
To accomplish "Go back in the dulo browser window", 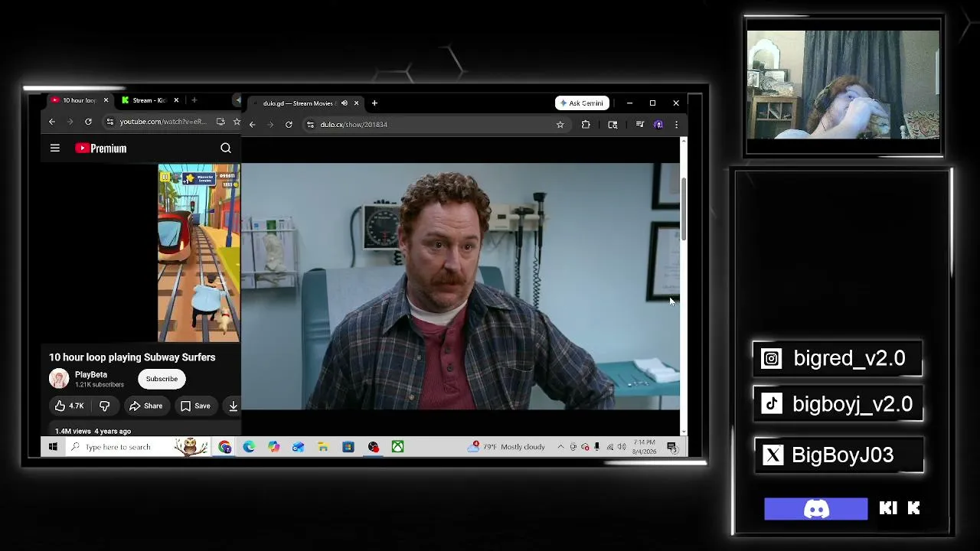I will [x=252, y=125].
